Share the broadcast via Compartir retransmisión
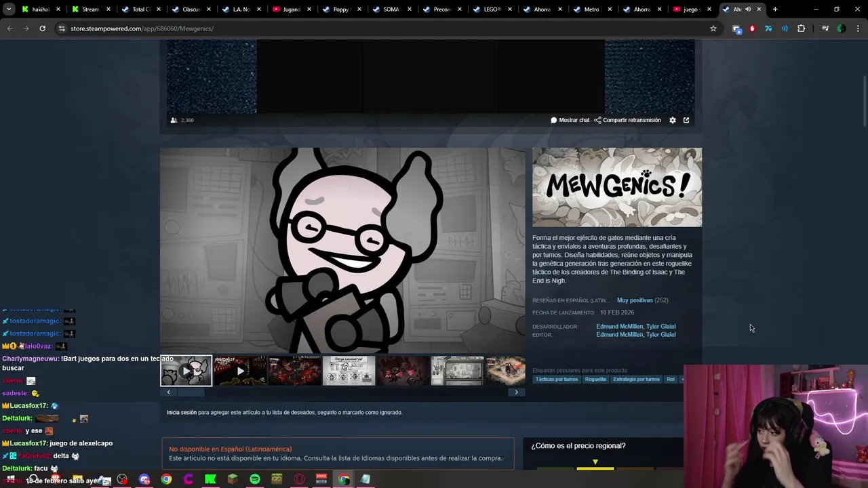The image size is (868, 488). 627,120
